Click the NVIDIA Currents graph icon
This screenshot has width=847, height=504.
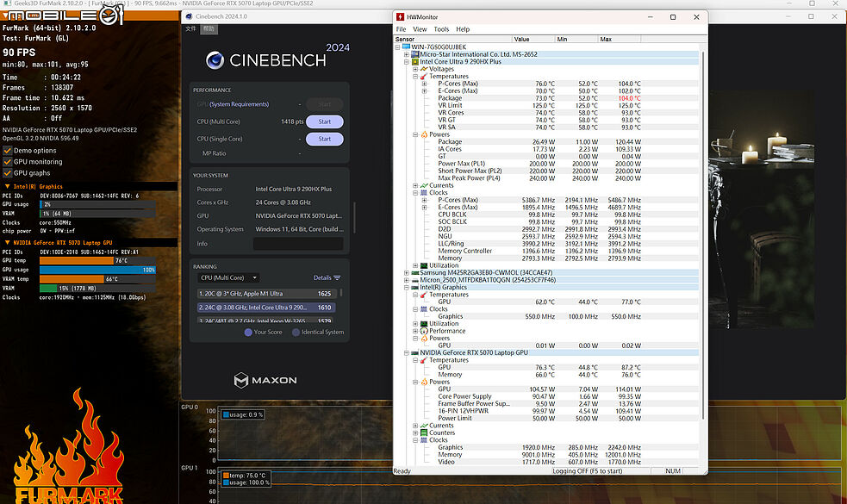(x=424, y=426)
